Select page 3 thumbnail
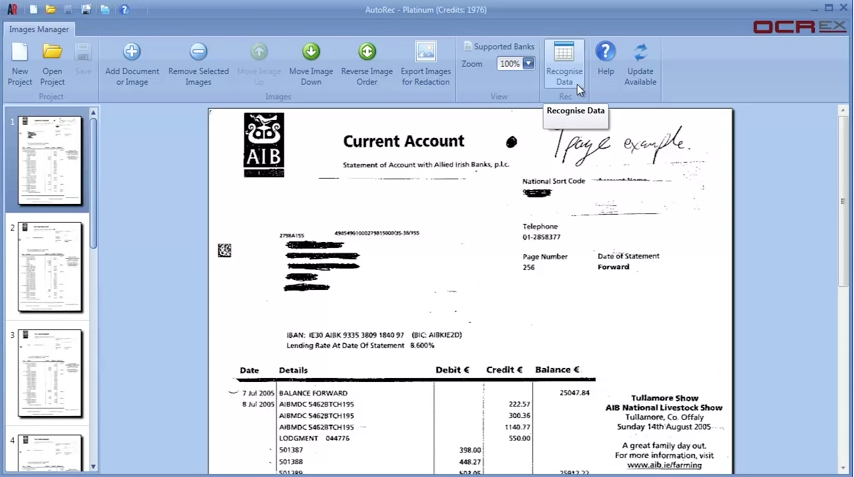854x477 pixels. (x=50, y=374)
